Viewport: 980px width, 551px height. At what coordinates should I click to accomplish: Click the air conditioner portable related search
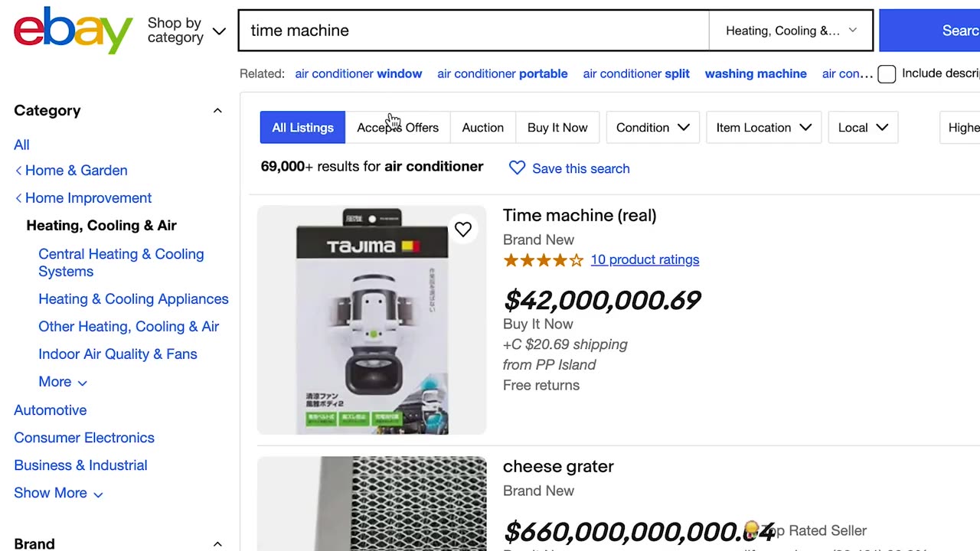502,74
